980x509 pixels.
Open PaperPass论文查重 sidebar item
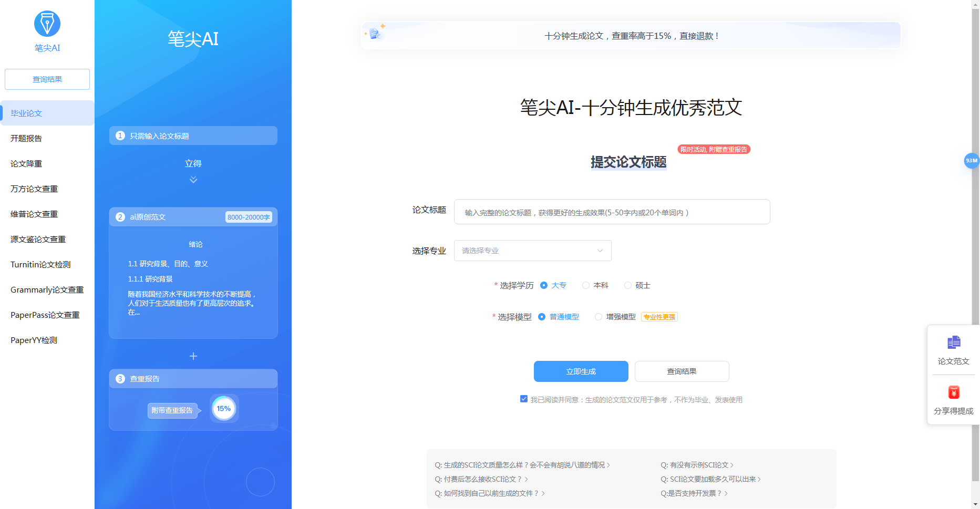coord(47,315)
